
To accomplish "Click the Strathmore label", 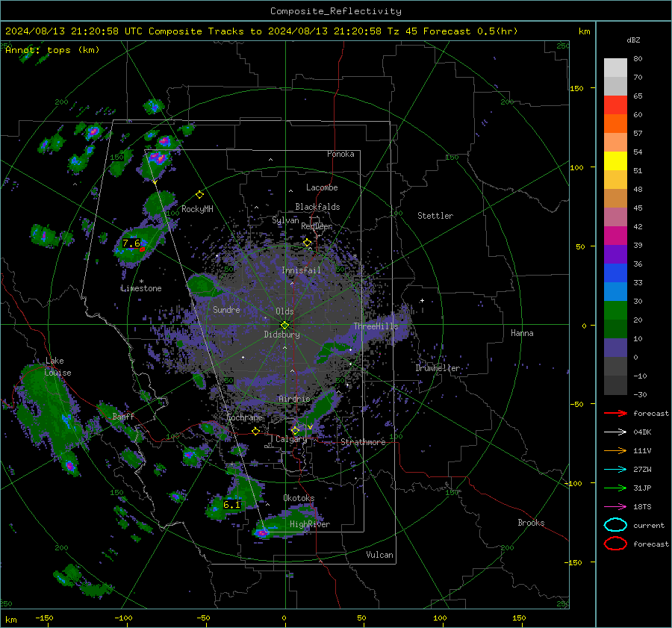I will (363, 442).
